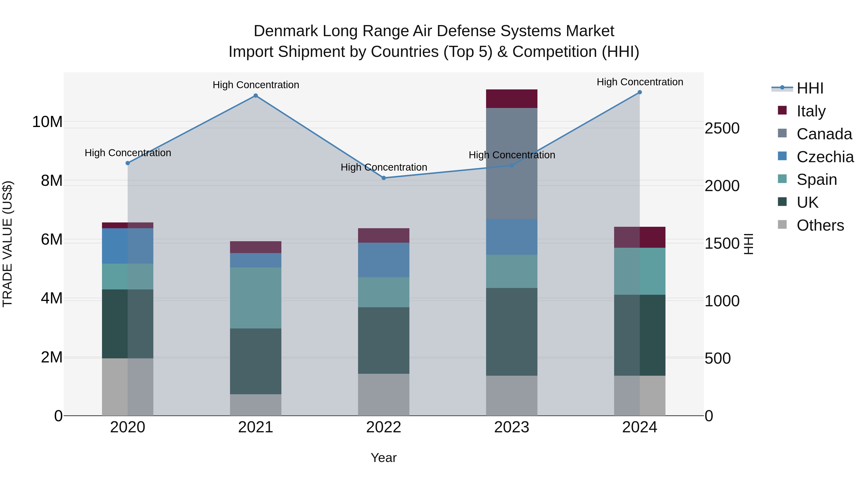Click the 2021 High Concentration annotation

pos(256,85)
